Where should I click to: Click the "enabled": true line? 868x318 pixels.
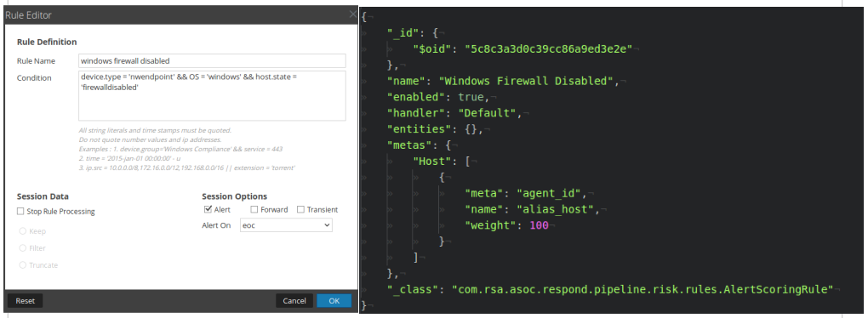point(437,97)
